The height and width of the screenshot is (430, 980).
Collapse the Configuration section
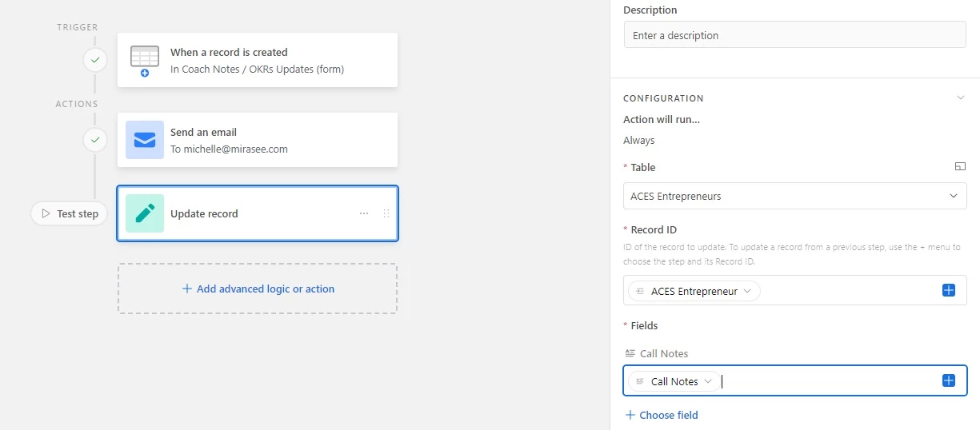(961, 98)
